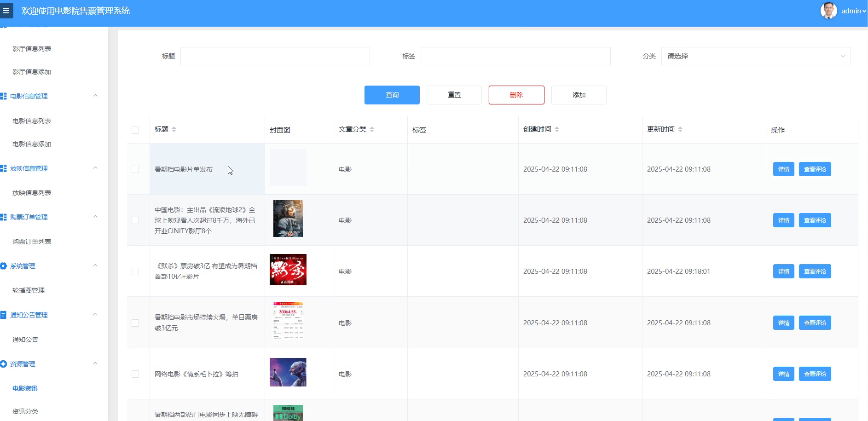Click the 情系毛卜拉 cover thumbnail
This screenshot has width=868, height=421.
click(288, 372)
